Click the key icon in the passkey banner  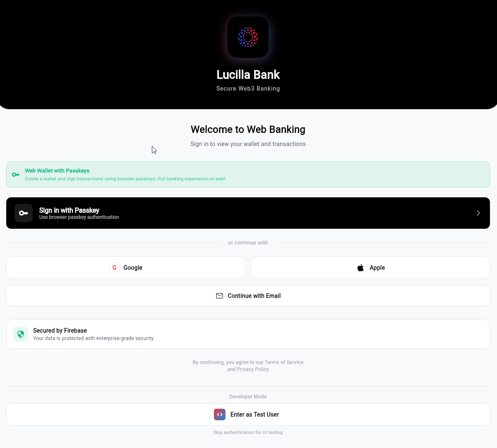pos(16,174)
